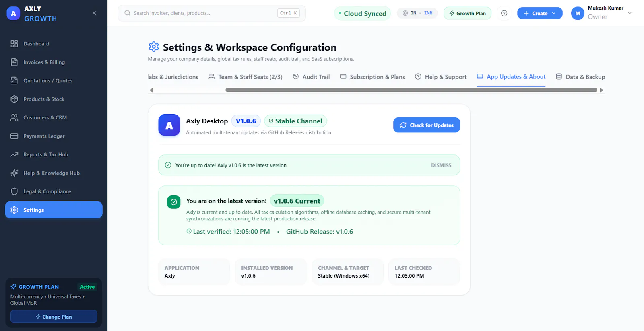Expand the Mukesh Kumar account menu chevron
Image resolution: width=644 pixels, height=331 pixels.
(x=630, y=13)
